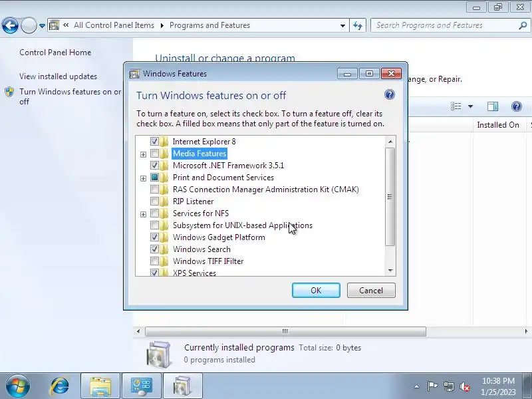This screenshot has height=399, width=532.
Task: Click the Windows Search folder icon
Action: point(164,249)
